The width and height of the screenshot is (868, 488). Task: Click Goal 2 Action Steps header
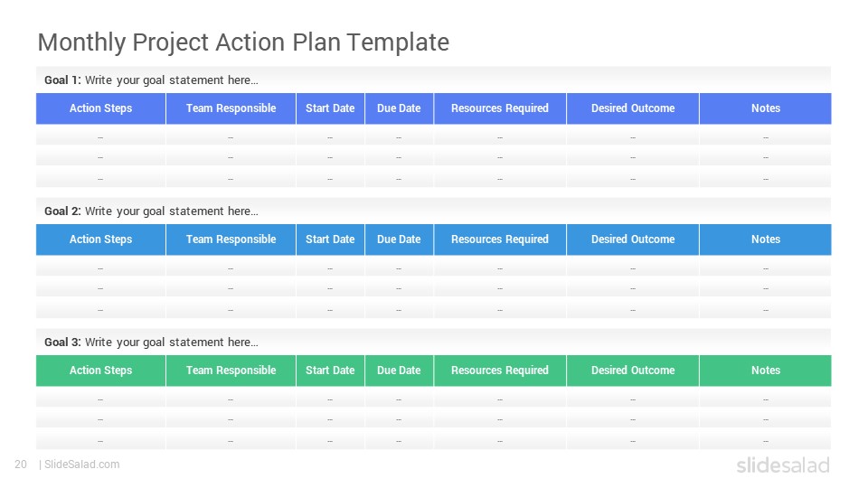(100, 239)
